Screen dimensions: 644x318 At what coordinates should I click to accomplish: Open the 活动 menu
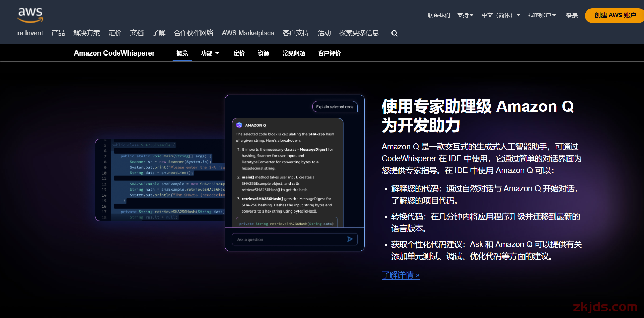click(324, 33)
